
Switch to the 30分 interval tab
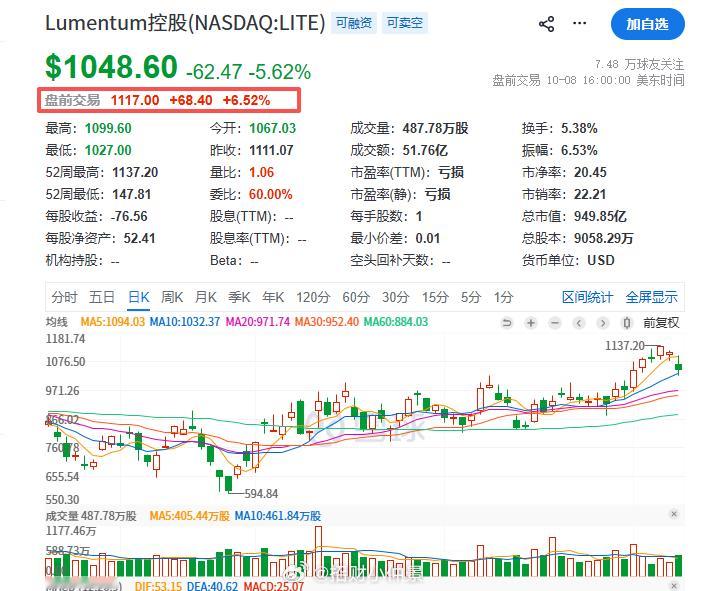[x=396, y=297]
